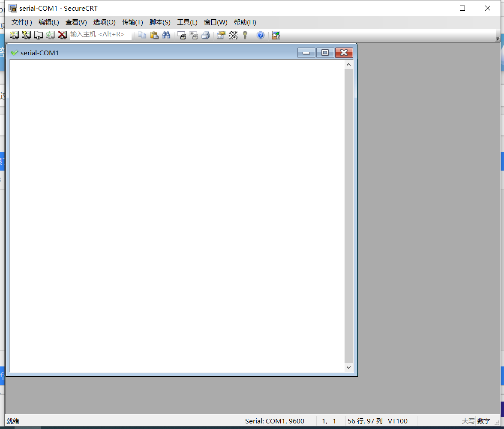The image size is (504, 429).
Task: Open the 传输(T) menu
Action: pyautogui.click(x=132, y=22)
